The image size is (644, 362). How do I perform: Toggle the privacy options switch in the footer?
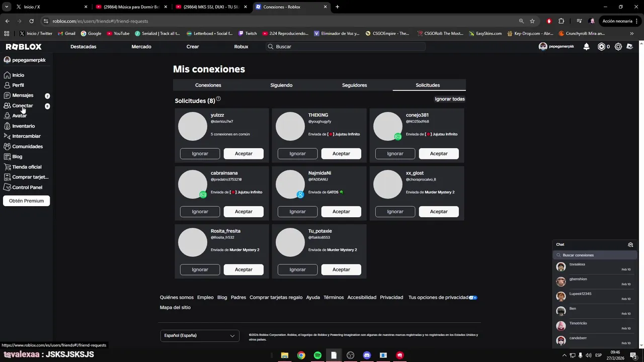[x=473, y=298]
